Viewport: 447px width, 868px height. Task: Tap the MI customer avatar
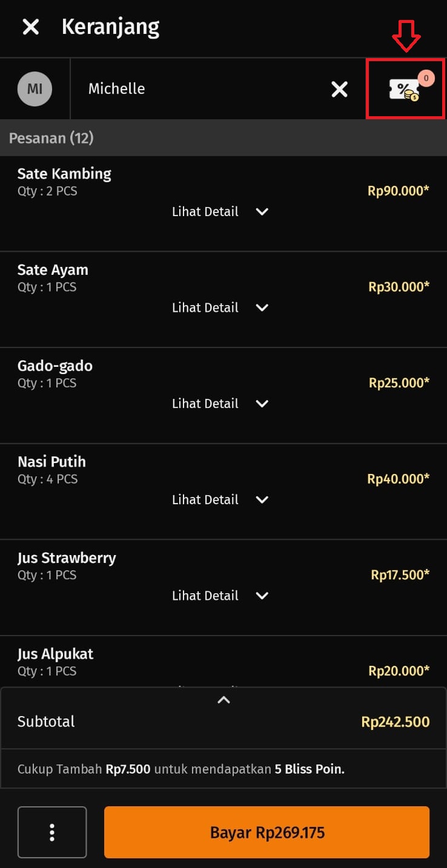[x=35, y=89]
